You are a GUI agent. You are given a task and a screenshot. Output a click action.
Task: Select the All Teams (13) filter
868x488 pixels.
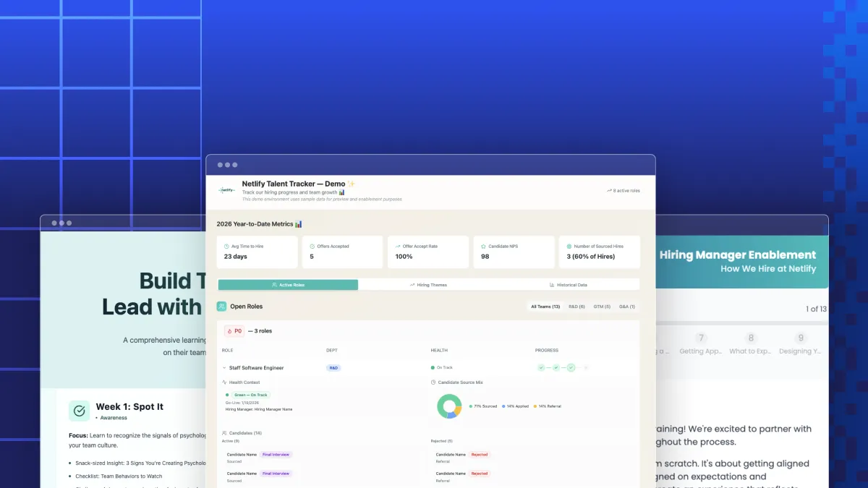pyautogui.click(x=545, y=307)
